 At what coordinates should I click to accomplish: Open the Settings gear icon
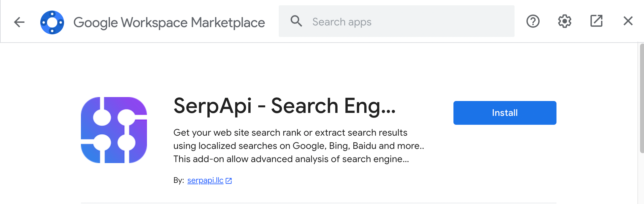point(564,21)
